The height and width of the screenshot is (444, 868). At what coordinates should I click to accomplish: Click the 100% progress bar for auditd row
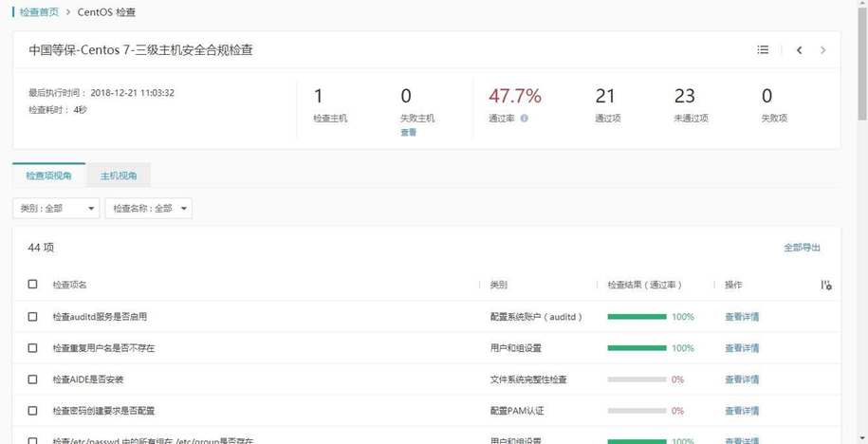[637, 317]
